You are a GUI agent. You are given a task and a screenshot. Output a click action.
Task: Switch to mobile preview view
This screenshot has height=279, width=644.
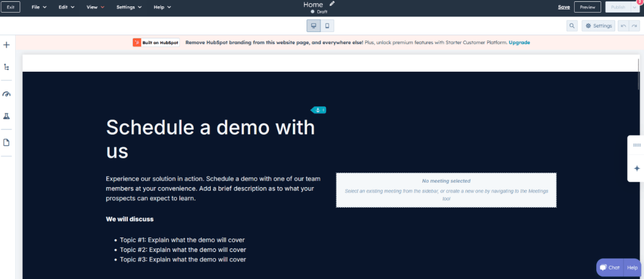[327, 26]
